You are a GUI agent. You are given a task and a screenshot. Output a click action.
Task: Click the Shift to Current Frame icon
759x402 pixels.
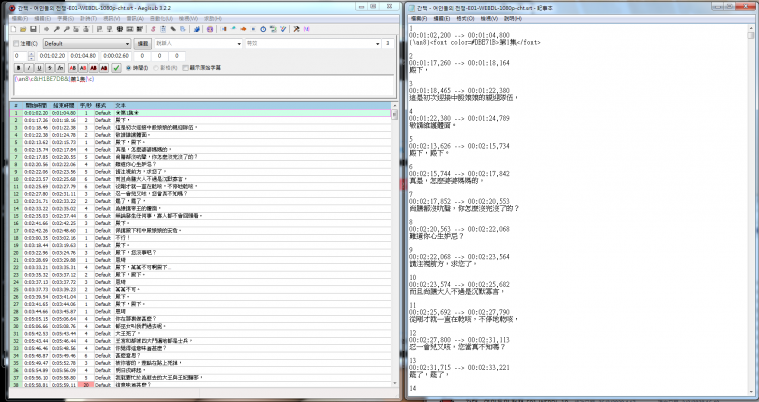(139, 29)
